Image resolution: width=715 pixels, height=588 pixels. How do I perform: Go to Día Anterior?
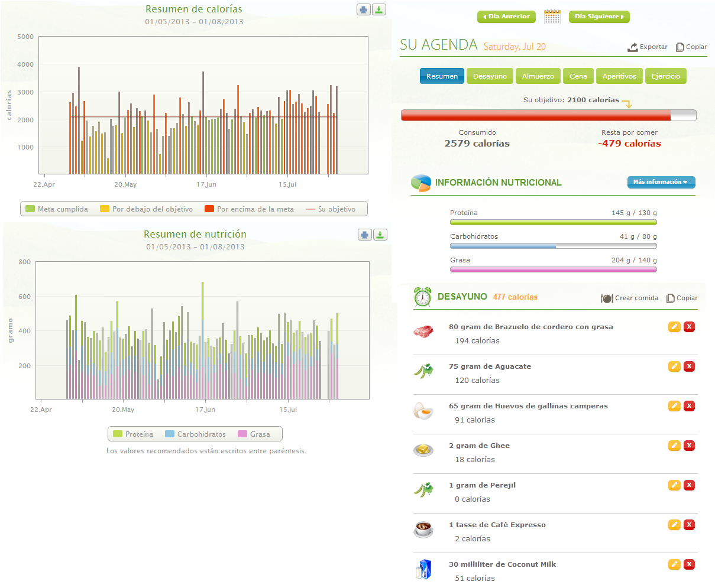506,17
